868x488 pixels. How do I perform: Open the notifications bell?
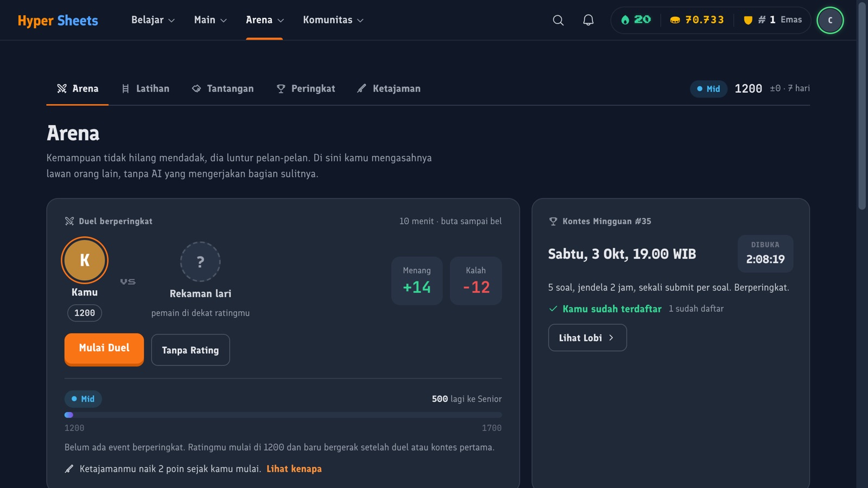pyautogui.click(x=588, y=20)
